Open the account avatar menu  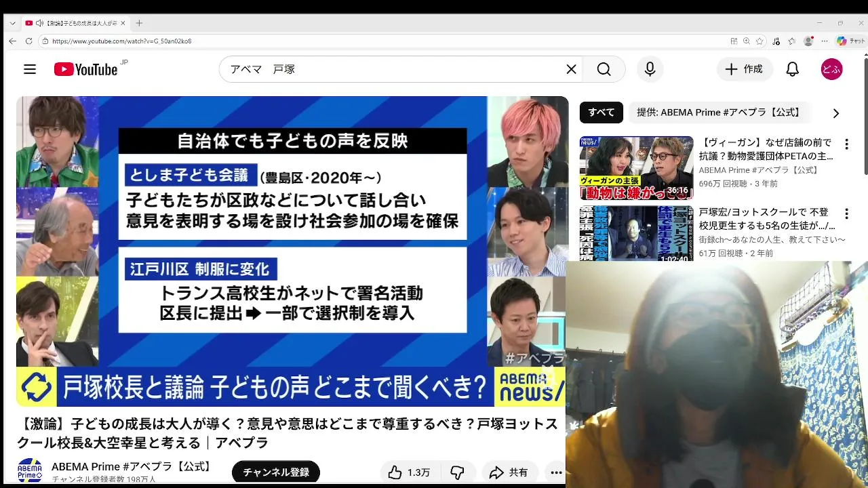point(831,69)
